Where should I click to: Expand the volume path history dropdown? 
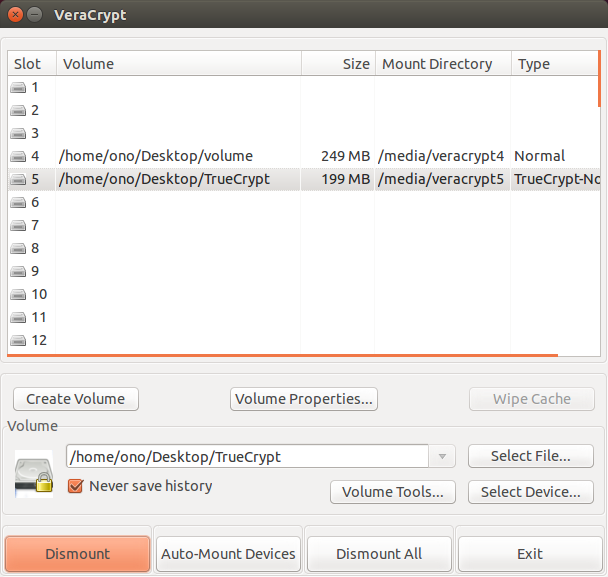pyautogui.click(x=442, y=456)
